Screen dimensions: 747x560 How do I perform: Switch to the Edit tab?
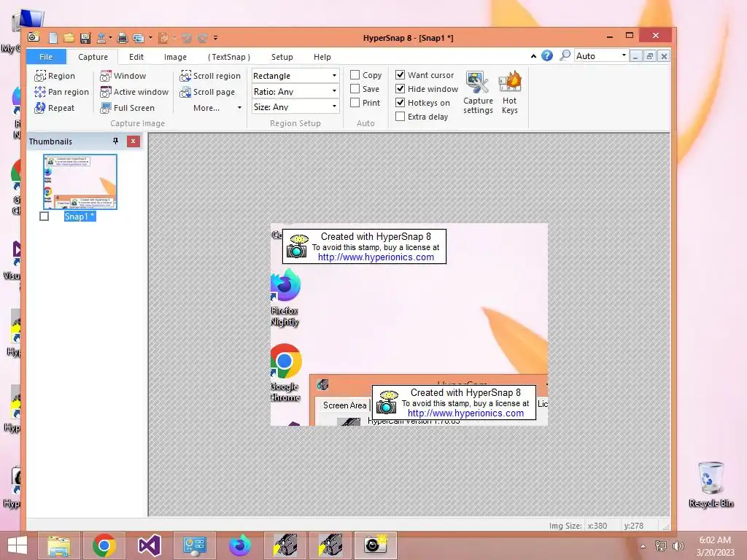136,57
